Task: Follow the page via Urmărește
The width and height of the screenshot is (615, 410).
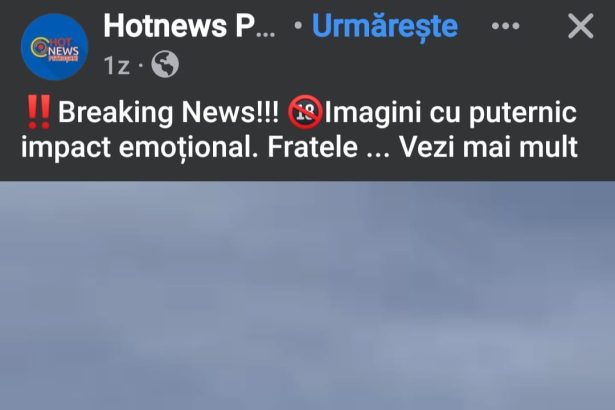Action: [x=385, y=26]
